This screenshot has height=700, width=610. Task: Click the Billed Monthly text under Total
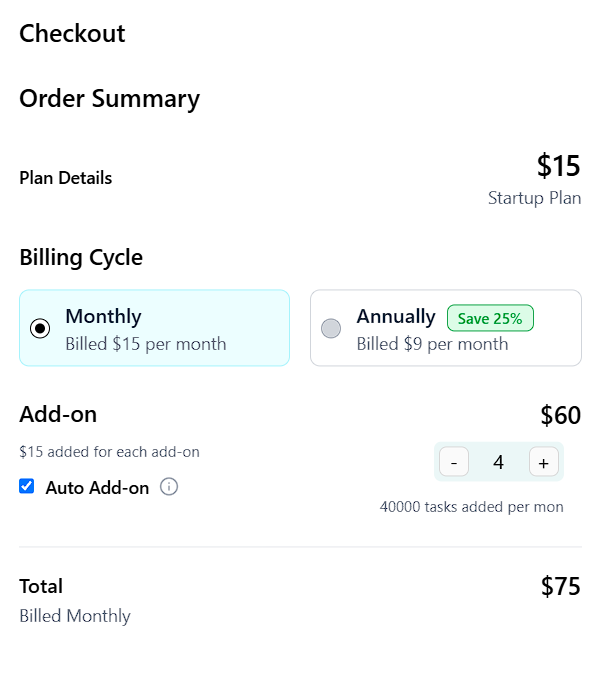(75, 616)
